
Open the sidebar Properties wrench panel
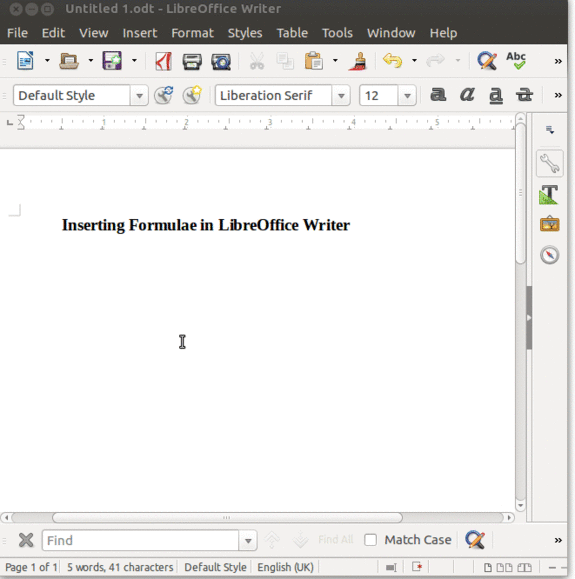pyautogui.click(x=550, y=163)
